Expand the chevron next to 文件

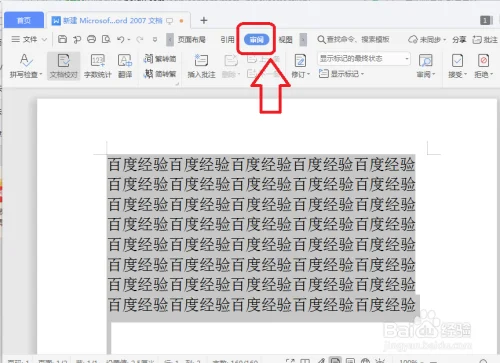point(44,40)
